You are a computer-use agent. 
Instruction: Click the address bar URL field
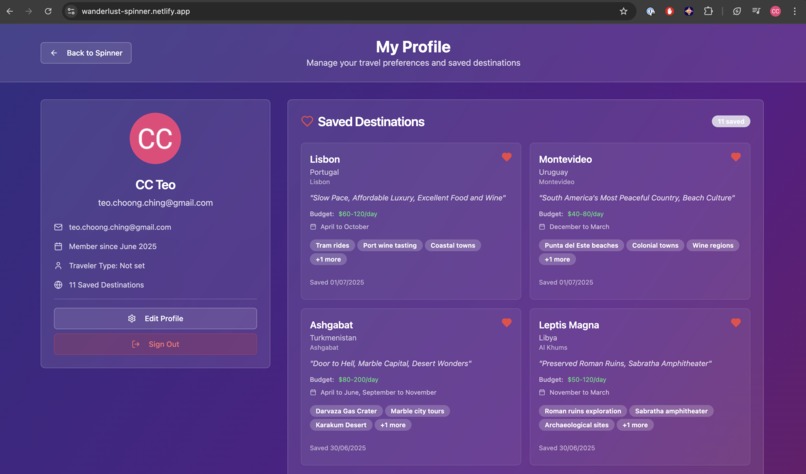pos(350,11)
